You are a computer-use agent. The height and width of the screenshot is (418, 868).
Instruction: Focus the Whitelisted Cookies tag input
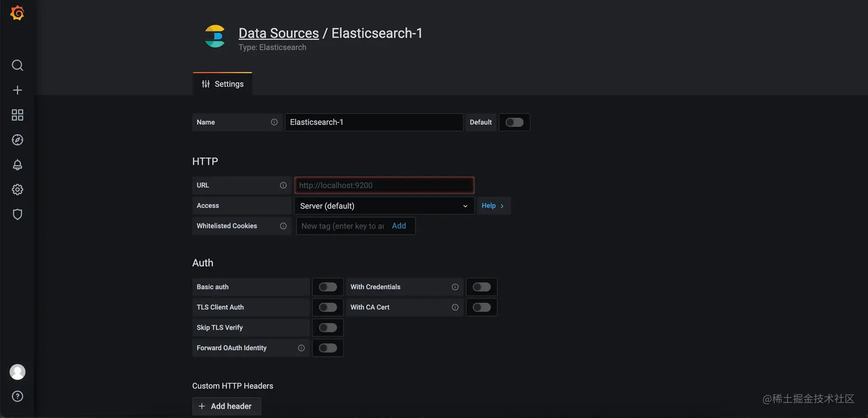coord(343,226)
